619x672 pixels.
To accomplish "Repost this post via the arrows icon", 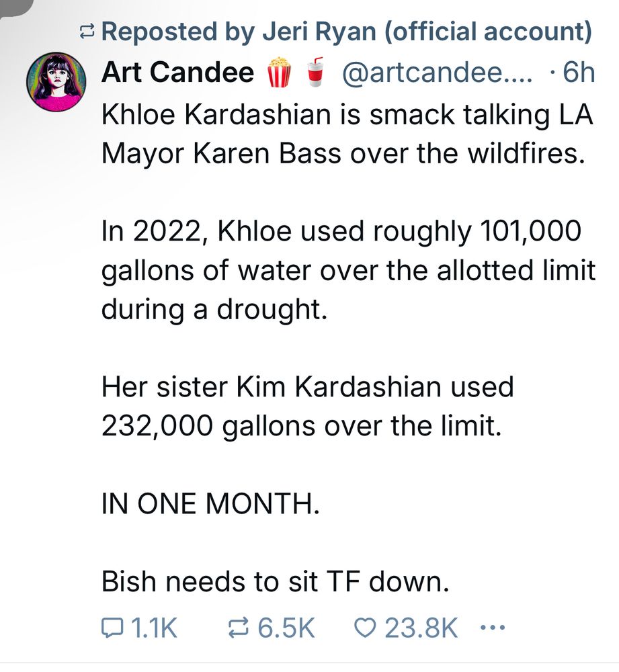I will 238,629.
